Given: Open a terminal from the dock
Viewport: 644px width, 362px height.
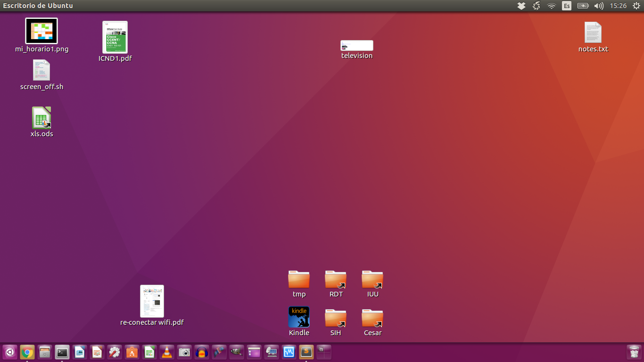Looking at the screenshot, I should point(62,352).
